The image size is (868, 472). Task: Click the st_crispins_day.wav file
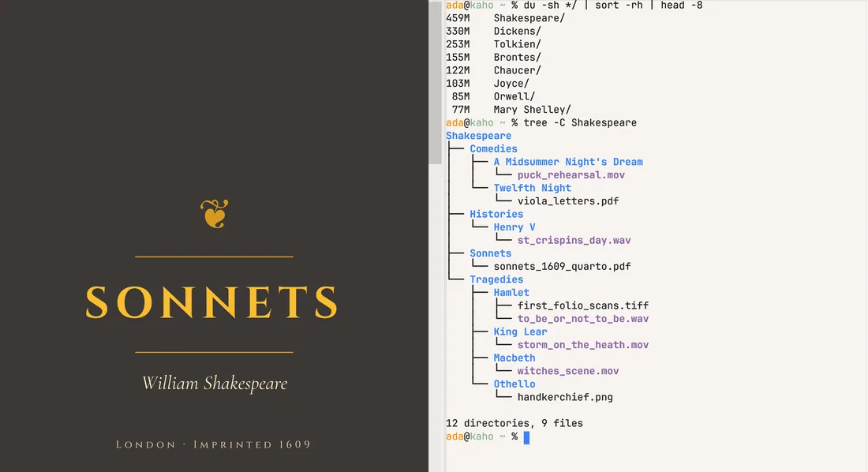click(x=574, y=241)
